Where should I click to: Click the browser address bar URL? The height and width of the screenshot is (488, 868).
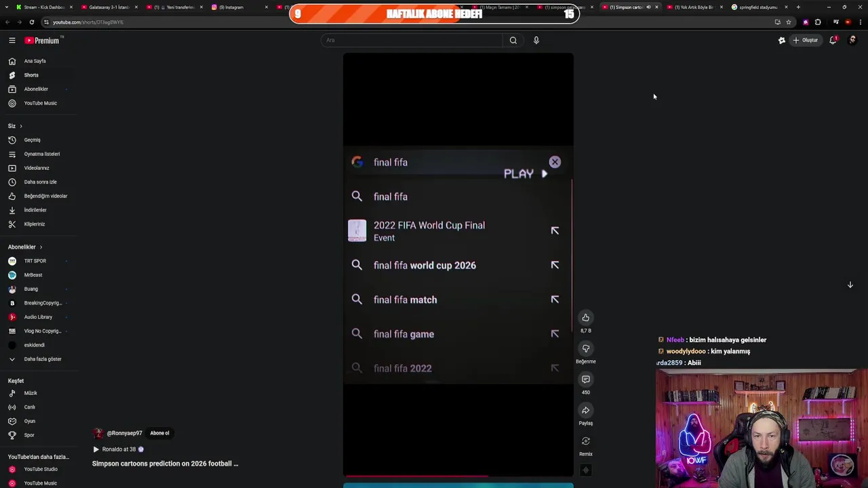(88, 22)
